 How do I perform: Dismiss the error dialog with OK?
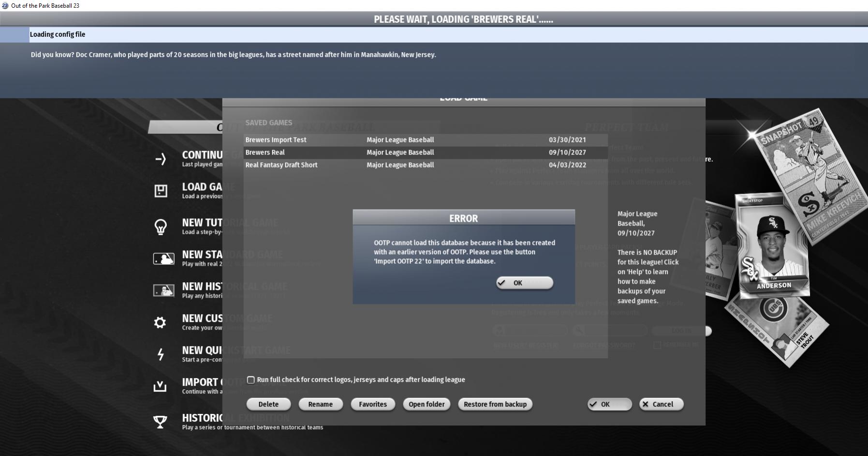(x=524, y=283)
